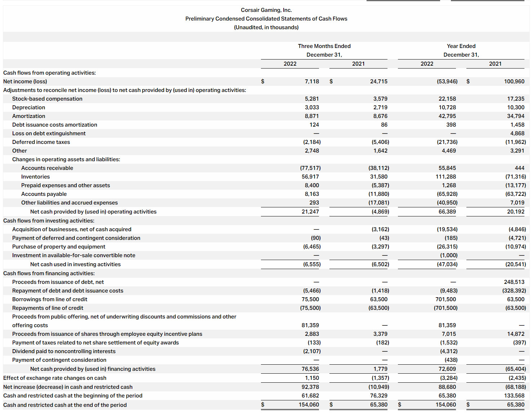Click 'Cash and restricted cash at the end of the period'

pos(65,405)
